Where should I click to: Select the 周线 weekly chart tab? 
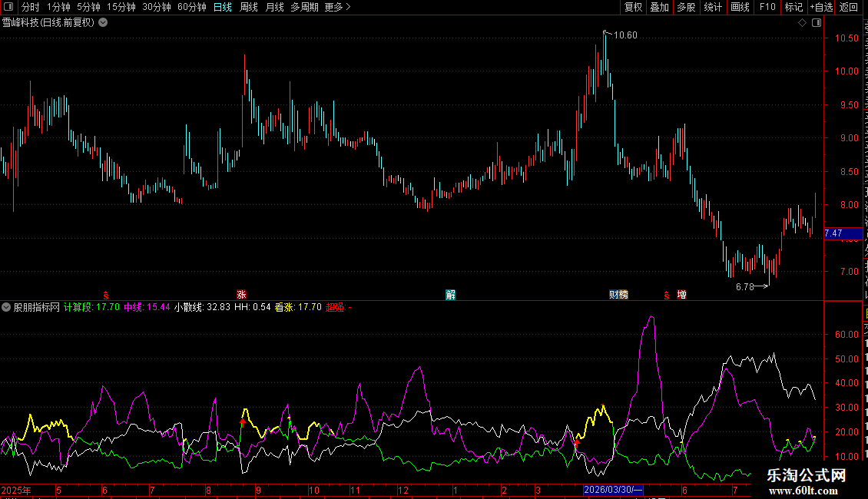pyautogui.click(x=249, y=7)
